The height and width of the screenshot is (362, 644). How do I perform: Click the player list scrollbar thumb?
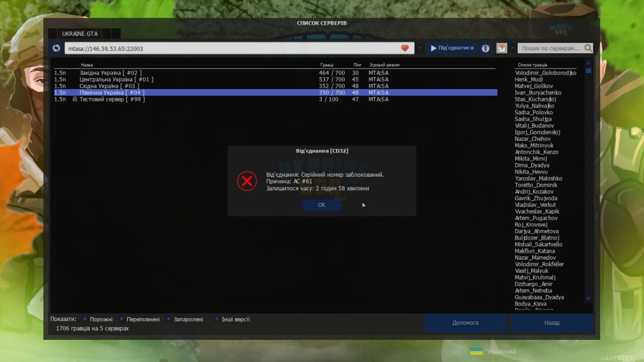(588, 70)
